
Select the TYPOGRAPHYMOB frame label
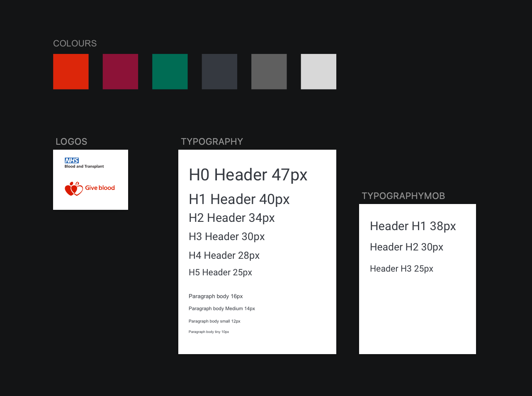point(403,196)
